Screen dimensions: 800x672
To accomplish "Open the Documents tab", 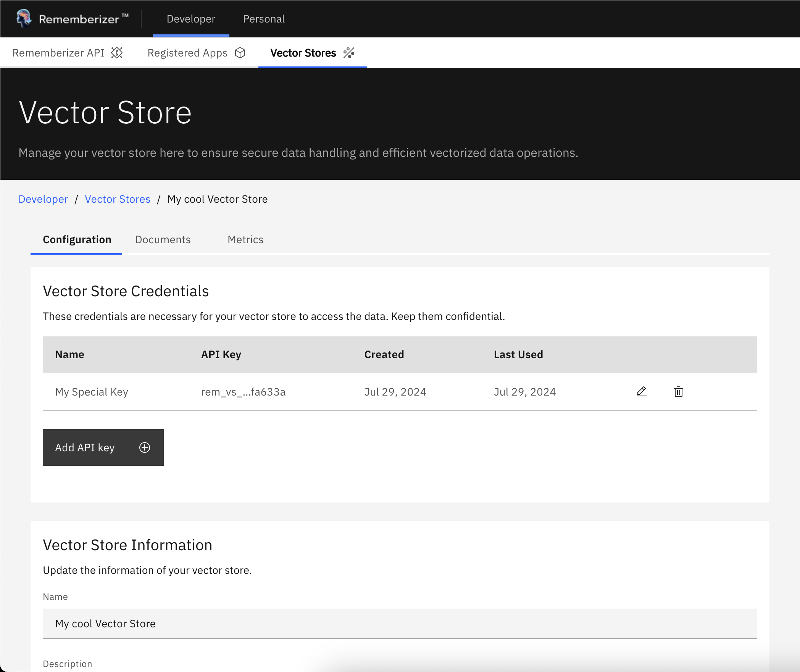I will pyautogui.click(x=163, y=239).
